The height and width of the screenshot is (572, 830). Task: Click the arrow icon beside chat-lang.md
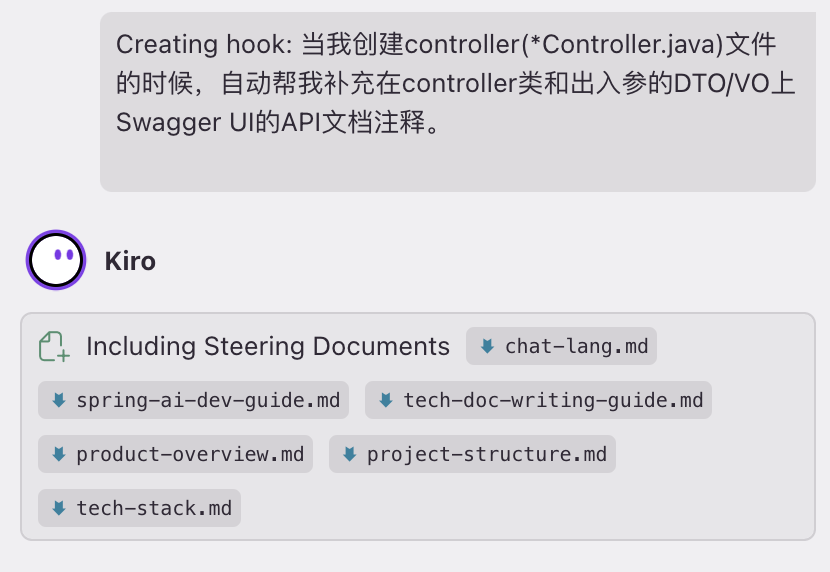[487, 347]
